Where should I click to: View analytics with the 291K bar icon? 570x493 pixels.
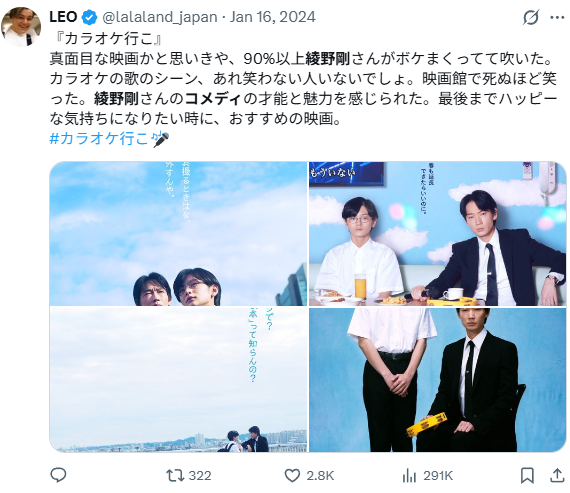[x=409, y=475]
